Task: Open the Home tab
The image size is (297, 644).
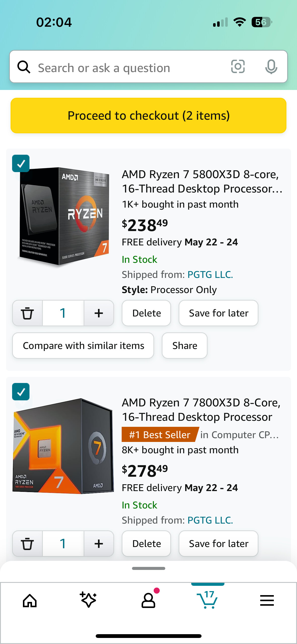Action: pos(30,600)
